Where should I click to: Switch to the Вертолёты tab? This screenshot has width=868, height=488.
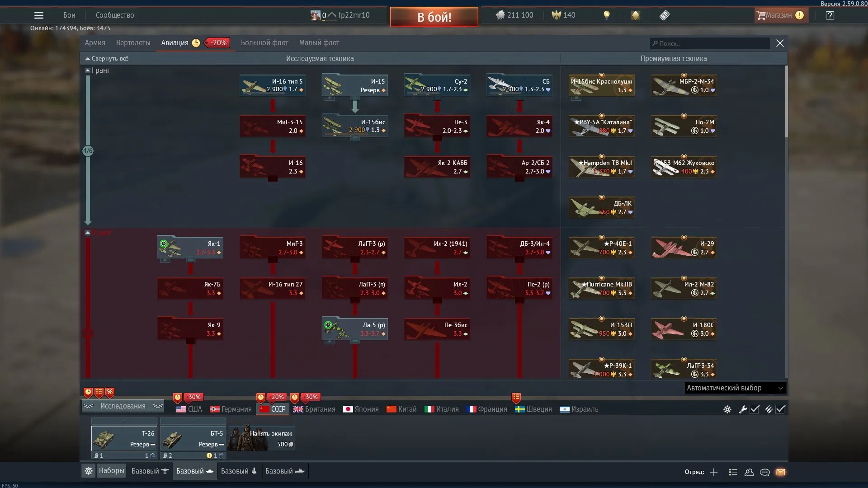[x=133, y=43]
